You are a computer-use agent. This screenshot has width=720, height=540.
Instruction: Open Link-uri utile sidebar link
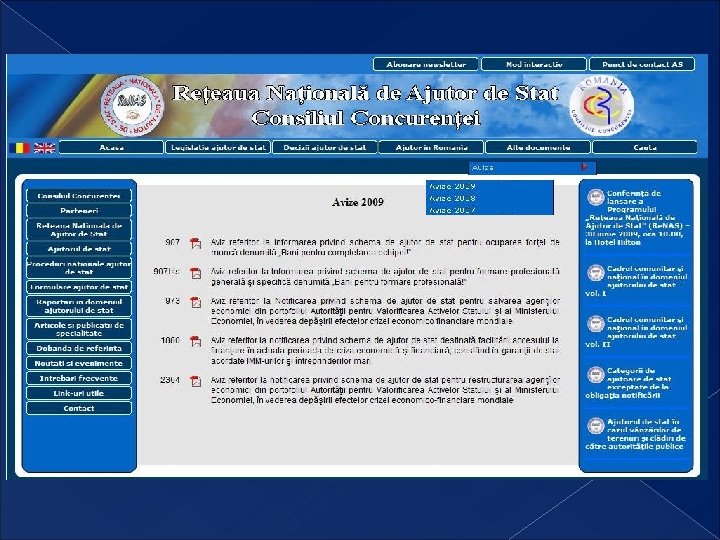coord(79,393)
